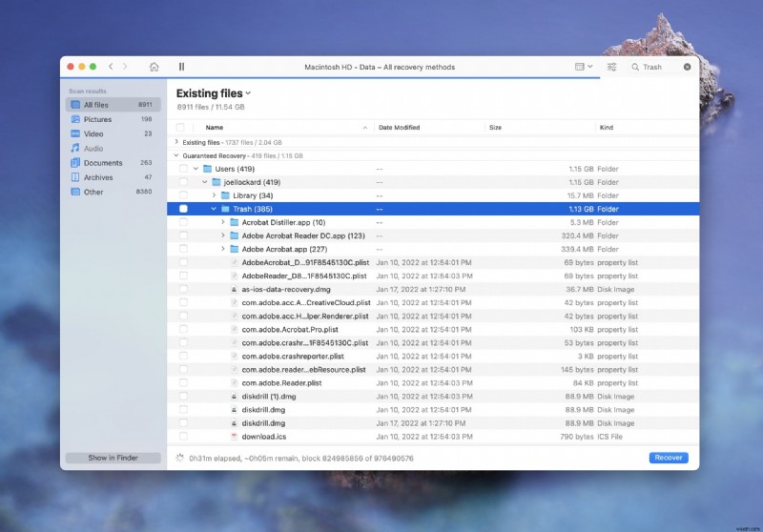Image resolution: width=763 pixels, height=532 pixels.
Task: Check the download.ics checkbox
Action: [183, 437]
